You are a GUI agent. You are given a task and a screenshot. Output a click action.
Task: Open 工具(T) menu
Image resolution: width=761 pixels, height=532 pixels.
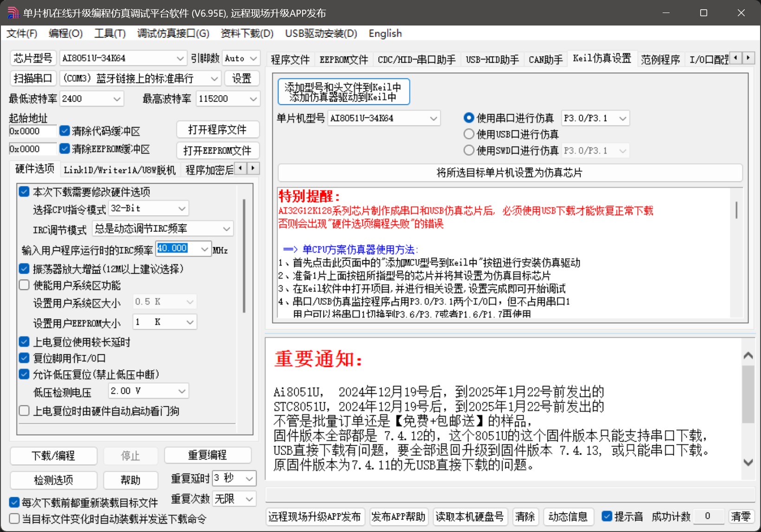coord(110,33)
